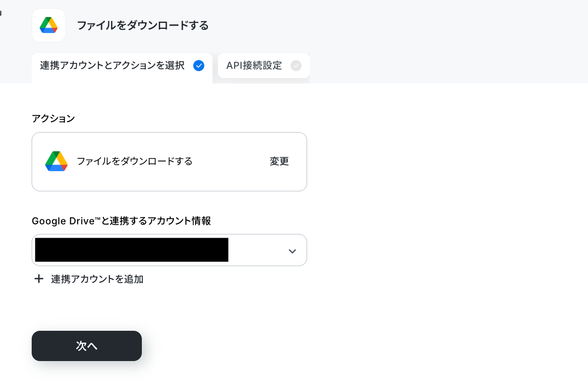This screenshot has width=588, height=384.
Task: Click the Google Drive™と連携するアカウント情報 label
Action: (122, 221)
